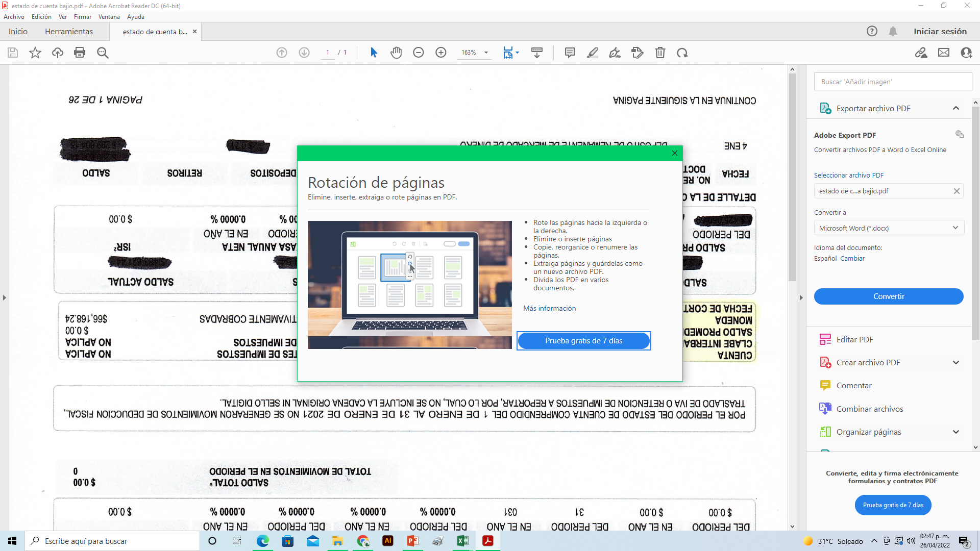This screenshot has height=551, width=980.
Task: Click the Save file icon
Action: pos(13,53)
